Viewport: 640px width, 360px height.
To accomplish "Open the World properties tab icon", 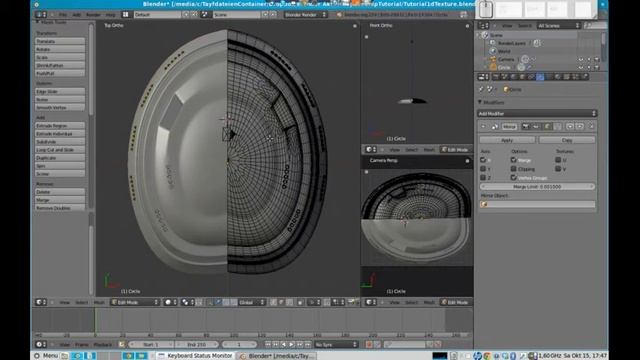I will pyautogui.click(x=513, y=77).
